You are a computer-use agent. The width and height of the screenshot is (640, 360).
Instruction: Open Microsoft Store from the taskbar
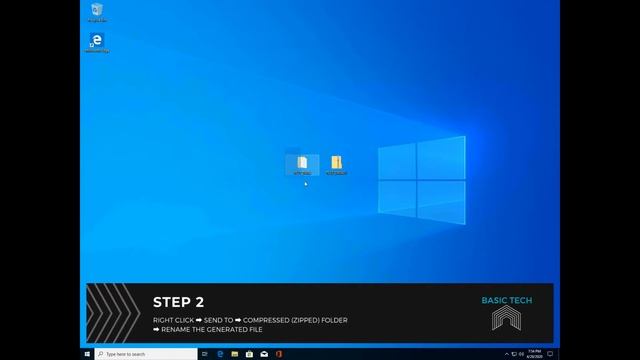(x=249, y=354)
